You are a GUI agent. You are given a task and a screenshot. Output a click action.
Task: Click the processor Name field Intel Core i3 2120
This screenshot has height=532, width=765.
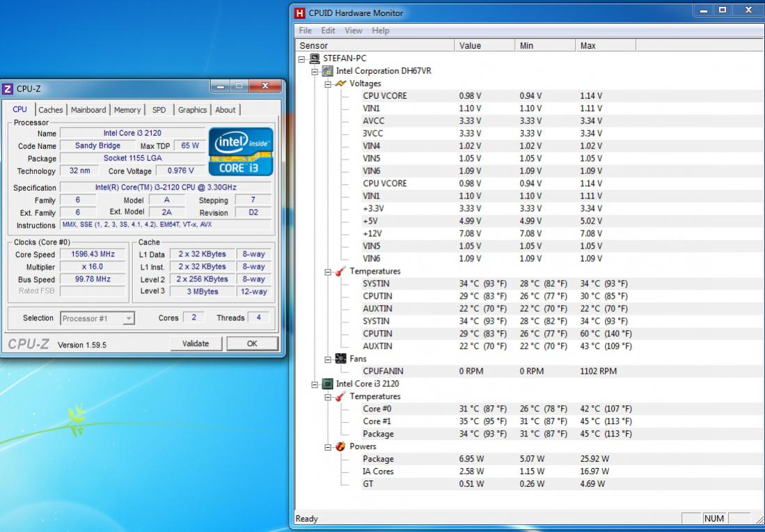(132, 133)
